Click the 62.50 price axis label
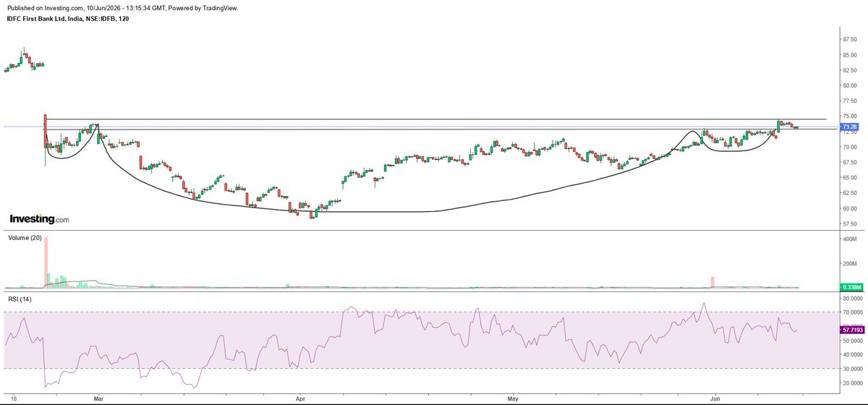The height and width of the screenshot is (405, 868). pyautogui.click(x=850, y=193)
